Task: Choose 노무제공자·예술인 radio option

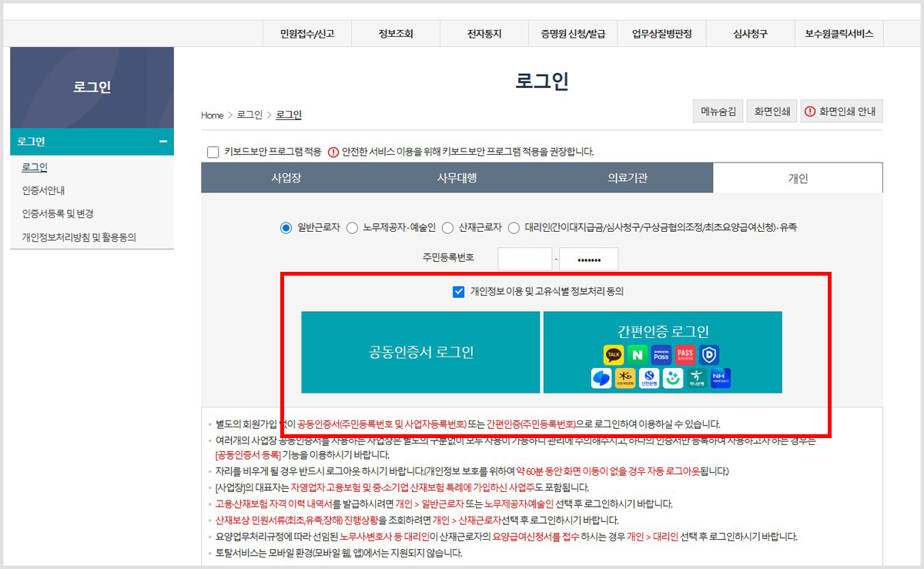Action: coord(352,227)
